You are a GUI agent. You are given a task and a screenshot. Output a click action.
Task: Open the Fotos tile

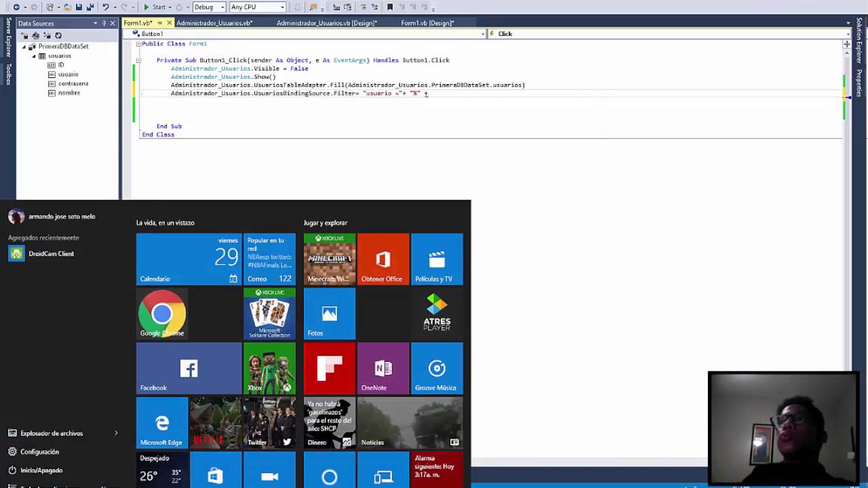point(330,314)
